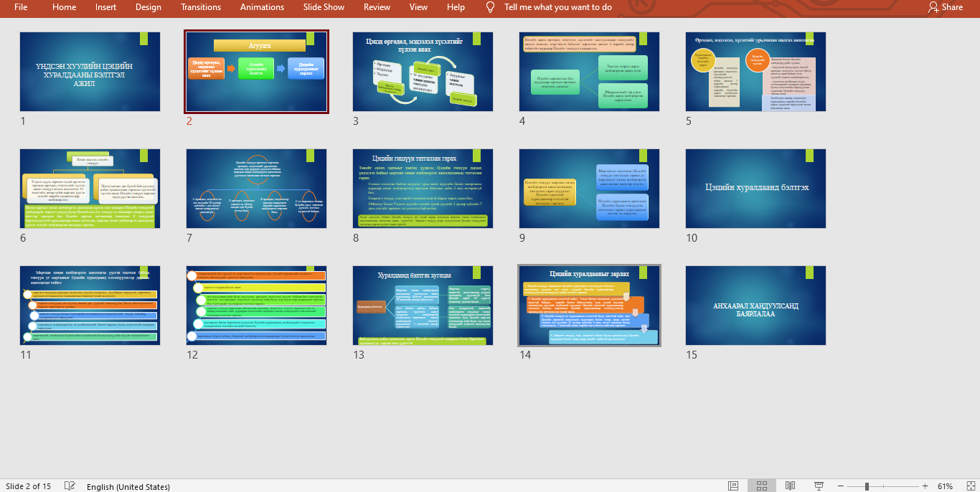Switch to Normal view in status bar
980x492 pixels.
[733, 486]
